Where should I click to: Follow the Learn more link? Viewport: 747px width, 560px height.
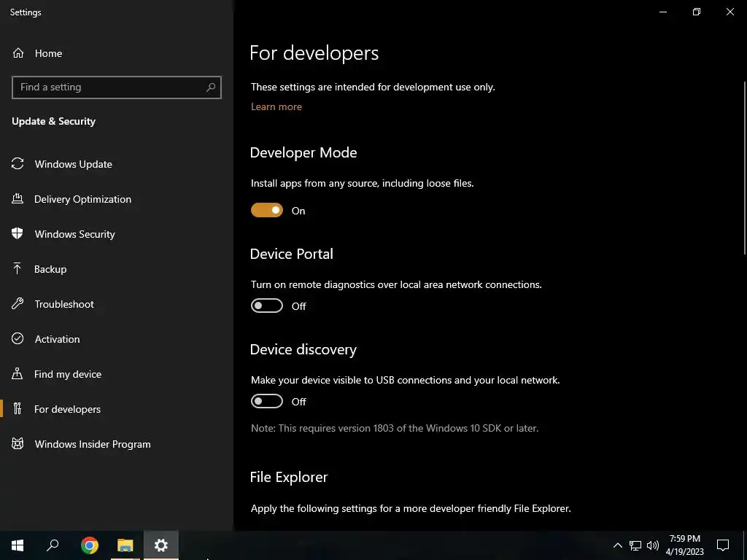point(276,106)
